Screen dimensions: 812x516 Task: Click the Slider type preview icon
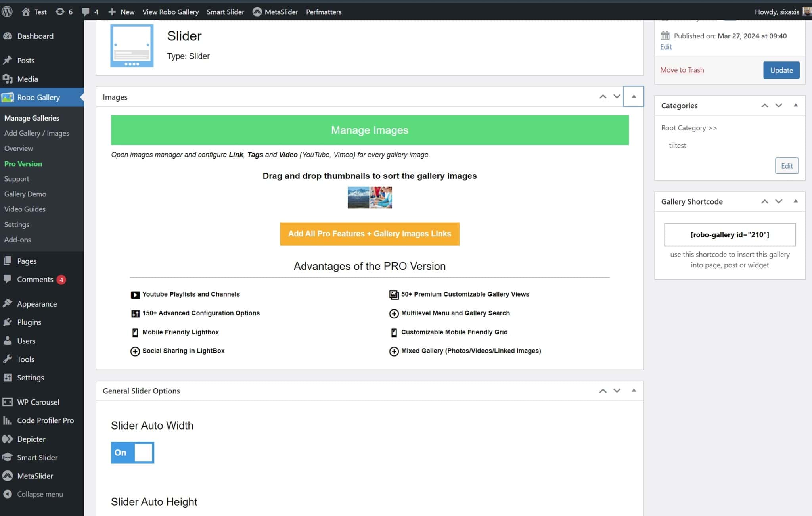(x=132, y=46)
